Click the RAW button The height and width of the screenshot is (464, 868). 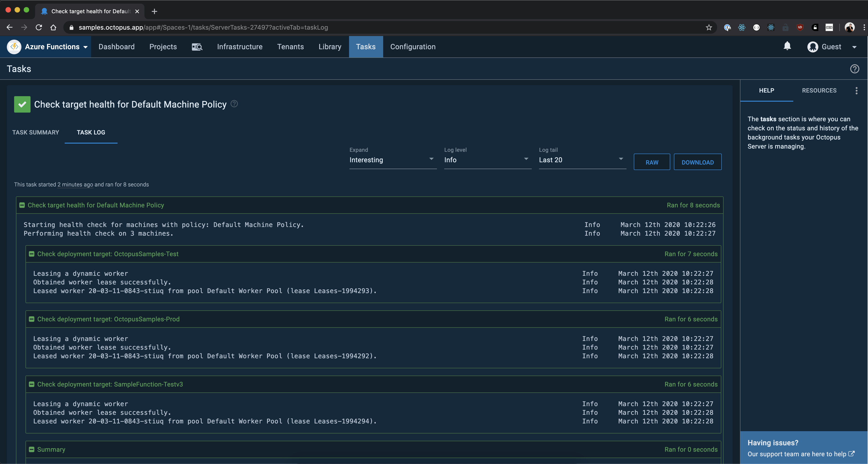point(651,162)
